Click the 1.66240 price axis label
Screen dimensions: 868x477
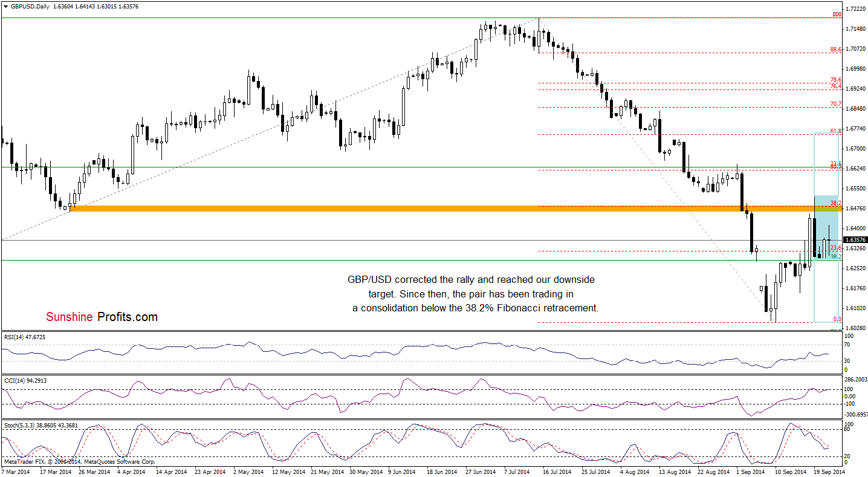(x=855, y=169)
